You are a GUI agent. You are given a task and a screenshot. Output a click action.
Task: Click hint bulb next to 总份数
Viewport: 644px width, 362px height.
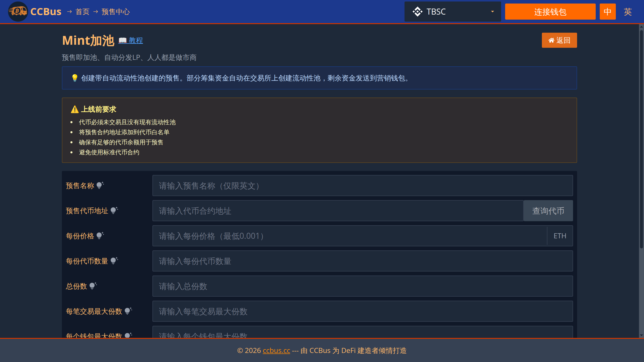(93, 286)
